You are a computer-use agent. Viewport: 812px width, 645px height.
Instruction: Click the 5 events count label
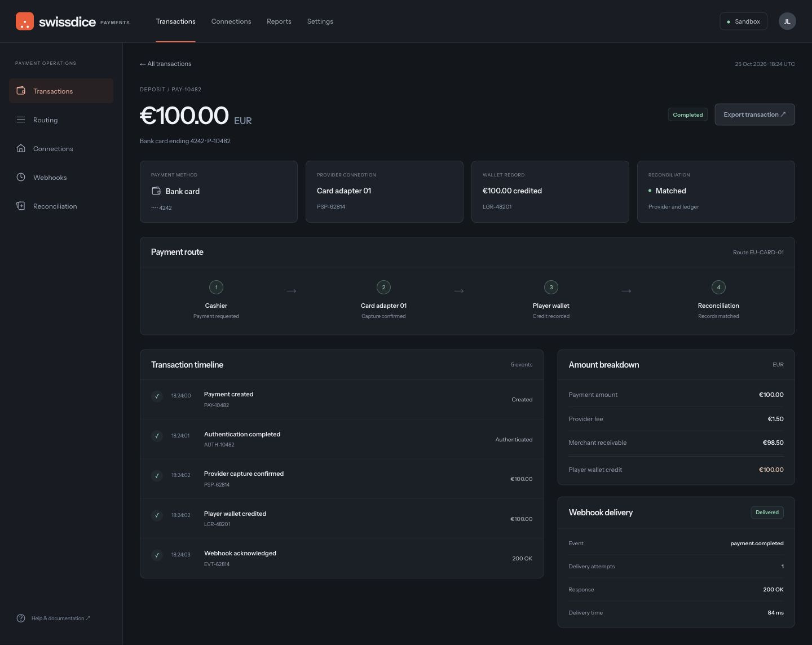coord(522,365)
